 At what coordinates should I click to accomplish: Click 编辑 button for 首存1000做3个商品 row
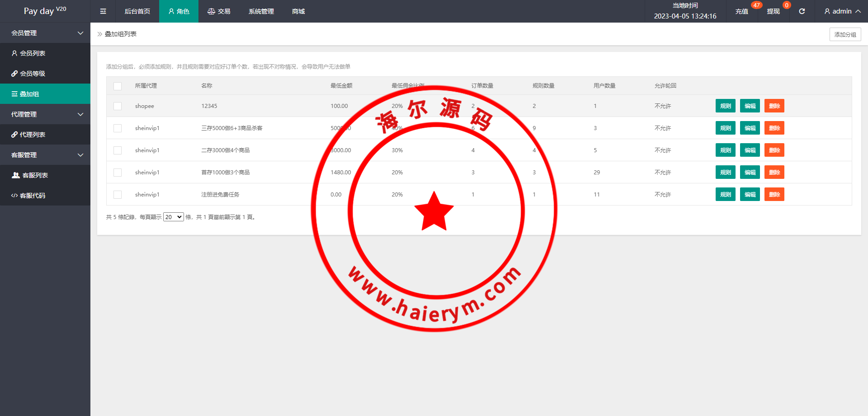point(750,173)
